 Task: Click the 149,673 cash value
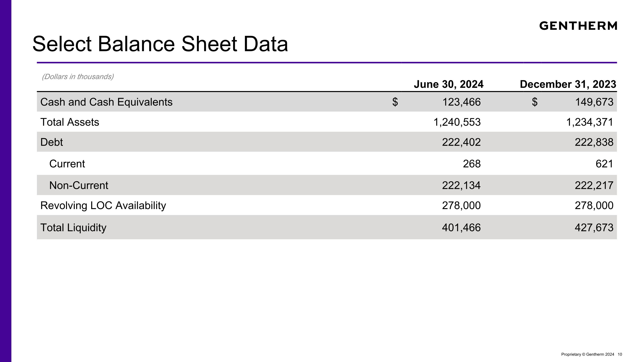pyautogui.click(x=594, y=102)
